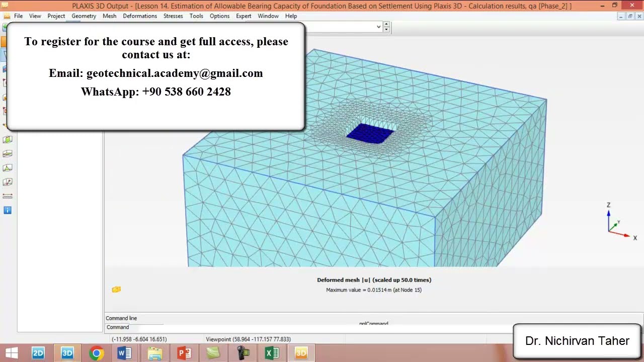
Task: Select the vertical cross section tool
Action: coord(8,140)
